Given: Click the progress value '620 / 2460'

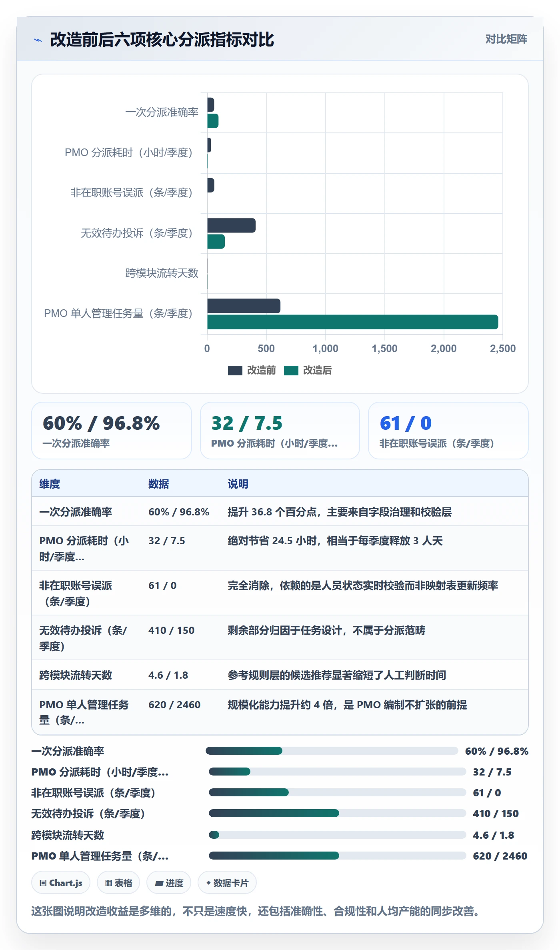Looking at the screenshot, I should [500, 856].
